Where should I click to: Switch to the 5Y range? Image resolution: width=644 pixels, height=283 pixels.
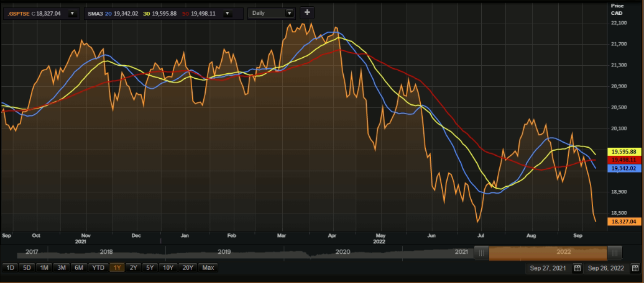click(150, 268)
